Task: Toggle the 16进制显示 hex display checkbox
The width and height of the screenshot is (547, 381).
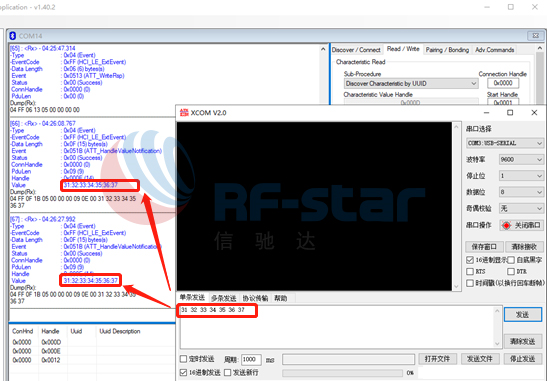Action: click(470, 260)
